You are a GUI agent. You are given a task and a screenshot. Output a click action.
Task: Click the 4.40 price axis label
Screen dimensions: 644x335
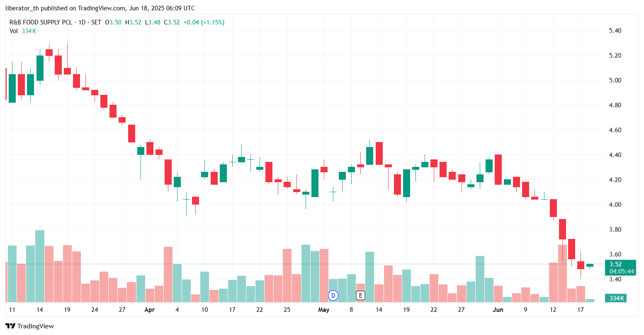615,155
